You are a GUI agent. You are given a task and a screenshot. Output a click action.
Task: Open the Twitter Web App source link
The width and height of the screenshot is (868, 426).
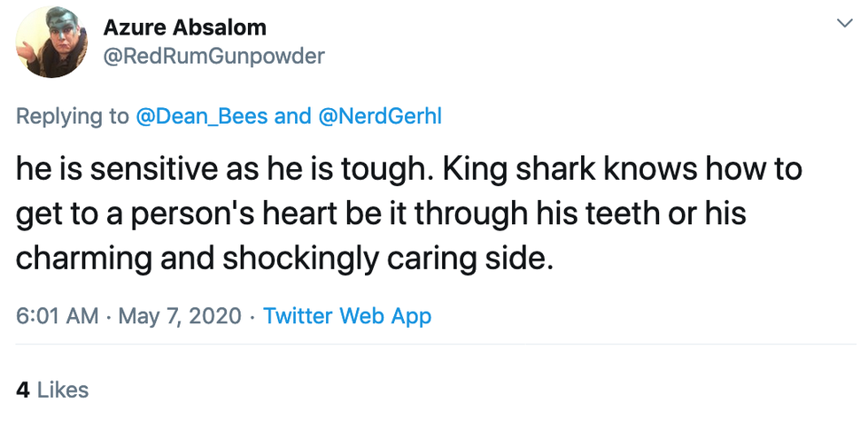[x=347, y=315]
